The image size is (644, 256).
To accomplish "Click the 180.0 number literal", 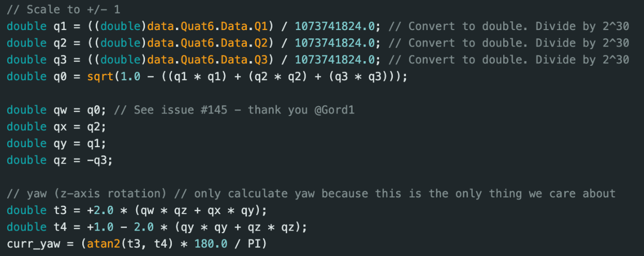I will tap(211, 244).
